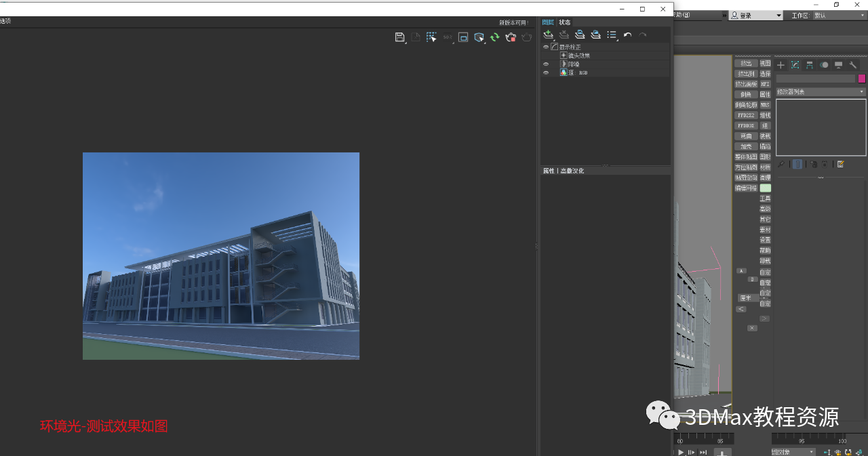Toggle visibility of 显示校正 layer
Viewport: 868px width, 456px height.
pos(546,47)
